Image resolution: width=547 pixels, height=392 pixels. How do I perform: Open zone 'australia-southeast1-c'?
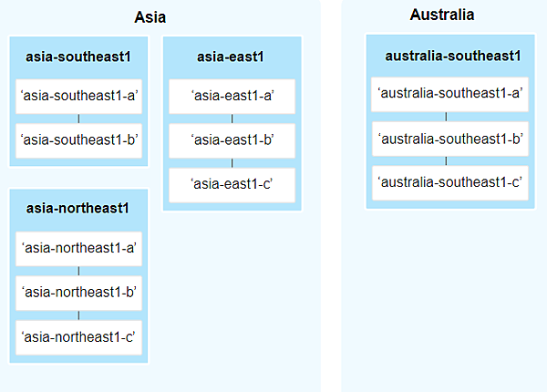pos(447,182)
